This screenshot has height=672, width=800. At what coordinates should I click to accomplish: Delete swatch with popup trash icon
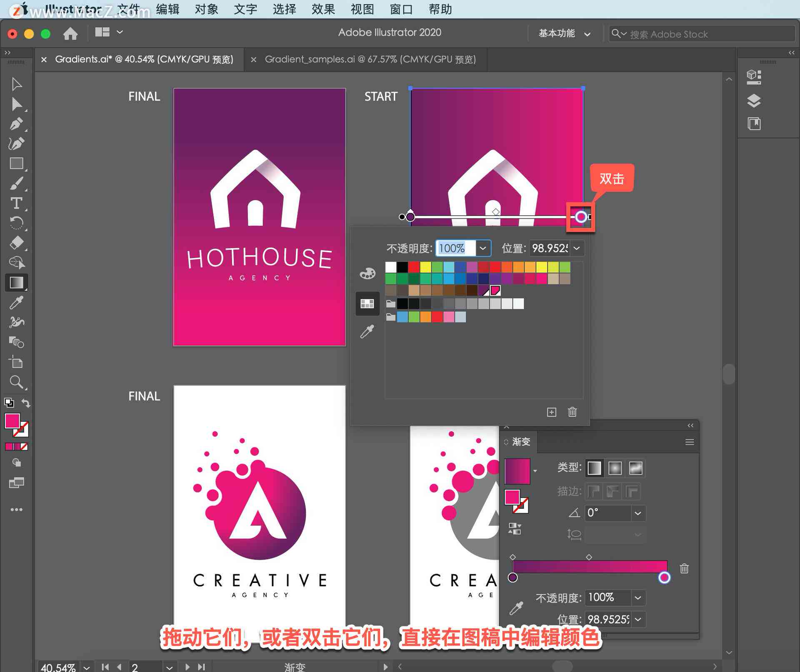click(572, 412)
